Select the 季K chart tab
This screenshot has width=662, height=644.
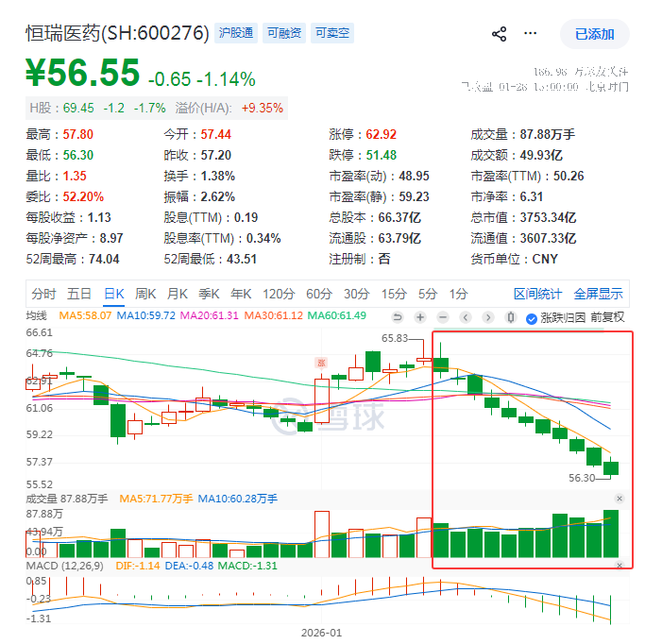pyautogui.click(x=209, y=294)
